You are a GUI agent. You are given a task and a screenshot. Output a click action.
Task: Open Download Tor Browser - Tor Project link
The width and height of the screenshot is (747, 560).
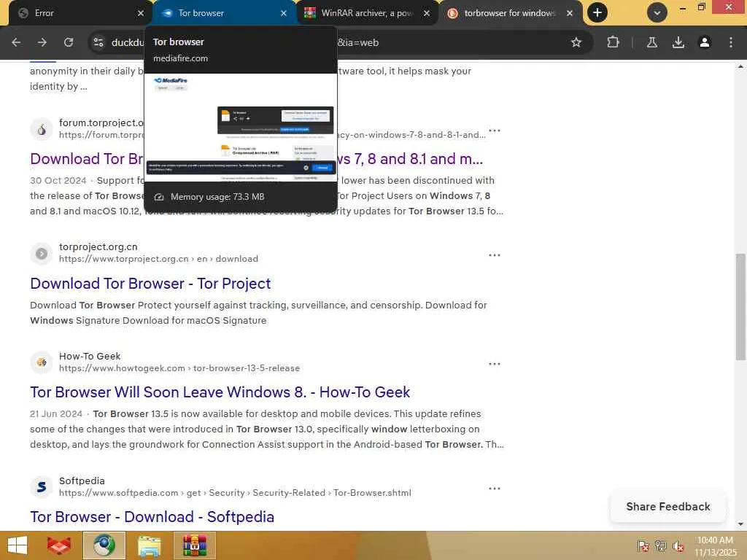click(150, 284)
